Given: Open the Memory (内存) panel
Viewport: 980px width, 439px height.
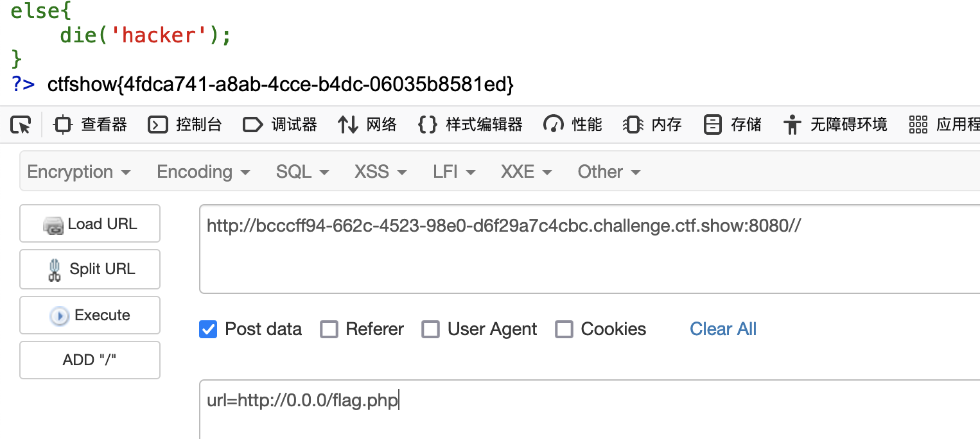Looking at the screenshot, I should pyautogui.click(x=652, y=125).
